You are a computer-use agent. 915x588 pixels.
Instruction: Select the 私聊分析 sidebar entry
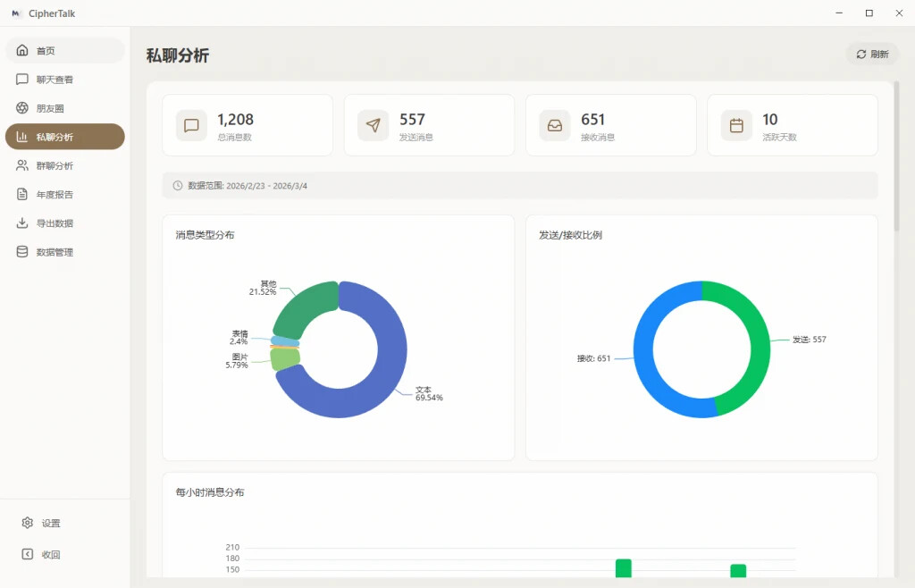click(x=63, y=136)
